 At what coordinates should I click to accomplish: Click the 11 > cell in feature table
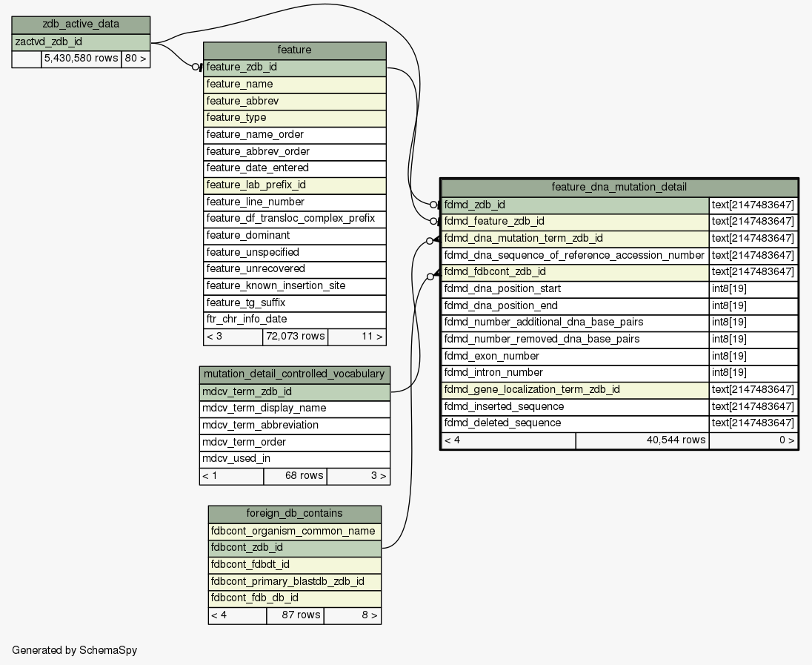tap(357, 337)
